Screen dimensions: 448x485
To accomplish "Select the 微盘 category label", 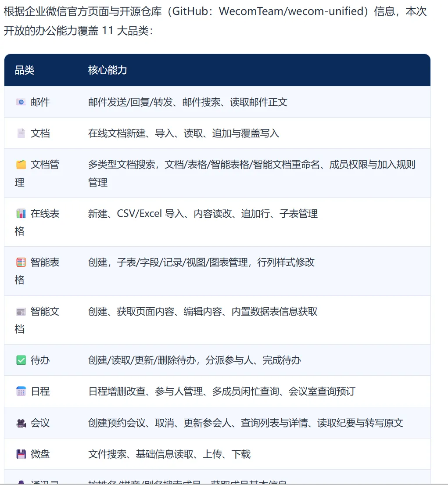I will tap(40, 454).
